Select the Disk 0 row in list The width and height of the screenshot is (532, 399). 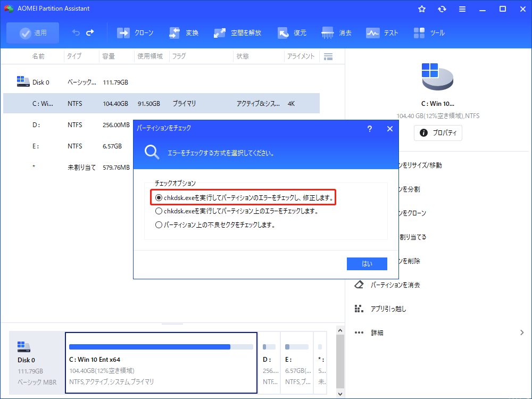pos(162,82)
